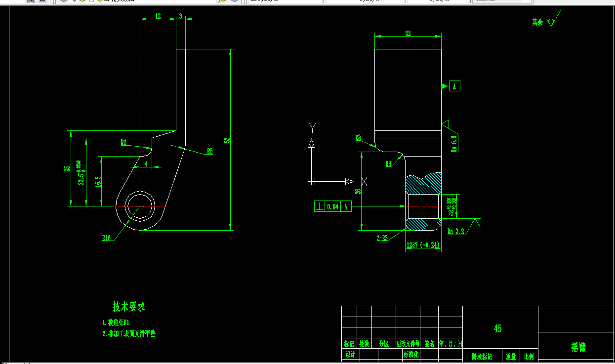Select the 4 horizontal dimension text
The height and width of the screenshot is (364, 615).
click(146, 163)
